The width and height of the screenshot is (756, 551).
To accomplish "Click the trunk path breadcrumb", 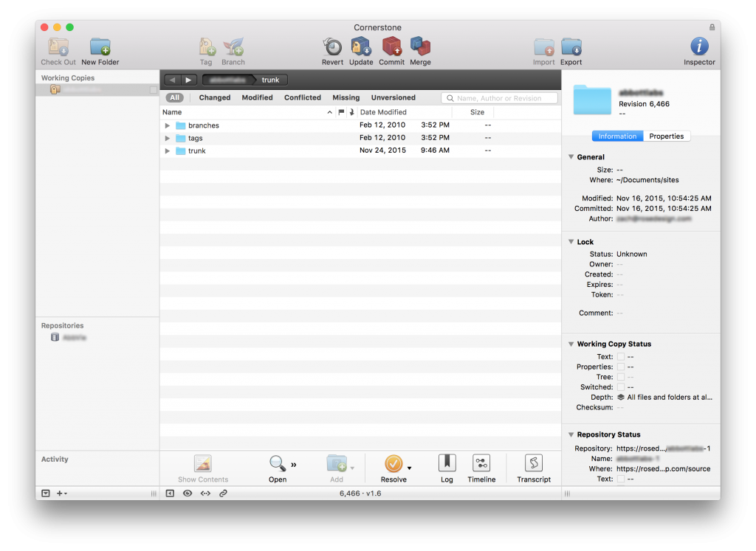I will tap(270, 80).
